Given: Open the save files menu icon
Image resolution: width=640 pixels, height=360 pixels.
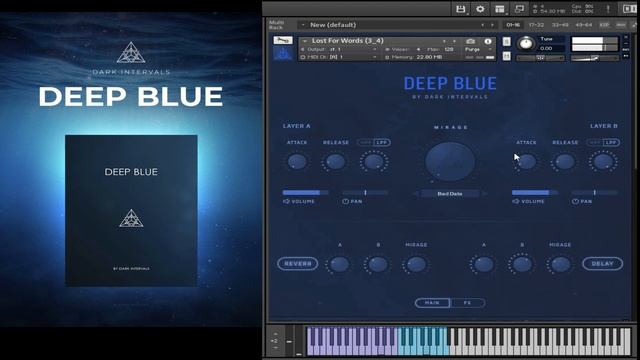Looking at the screenshot, I should [461, 9].
